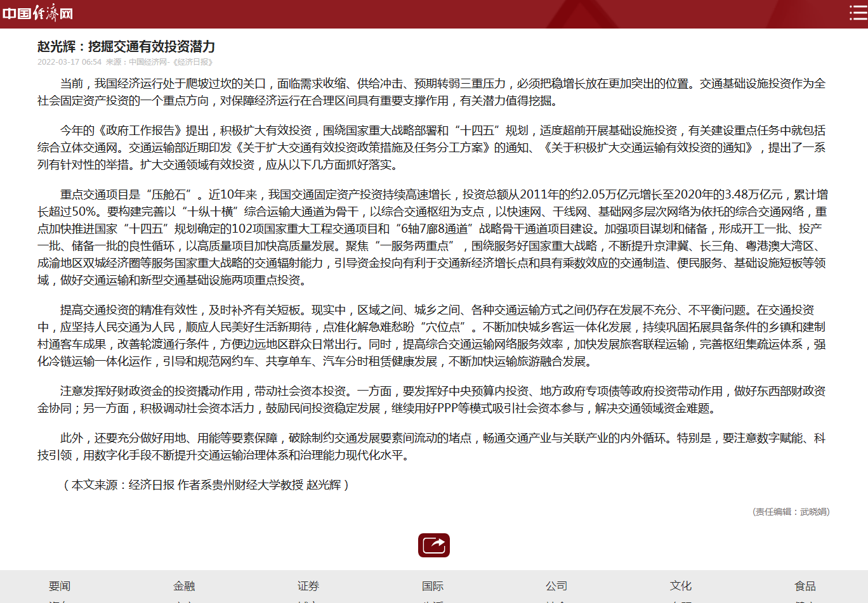Click the paragraph starting 重点交通项目是“压舱石”
This screenshot has width=868, height=603.
[x=431, y=237]
